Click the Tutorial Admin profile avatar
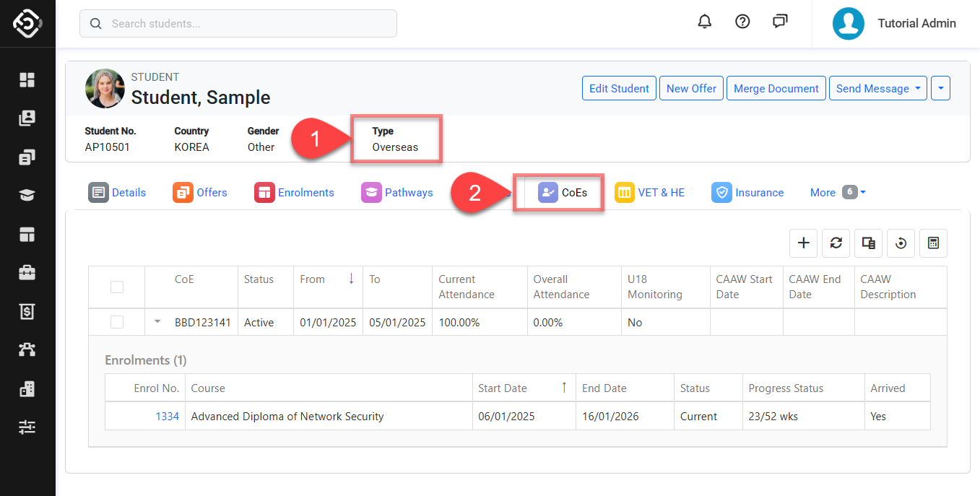980x496 pixels. (x=849, y=23)
